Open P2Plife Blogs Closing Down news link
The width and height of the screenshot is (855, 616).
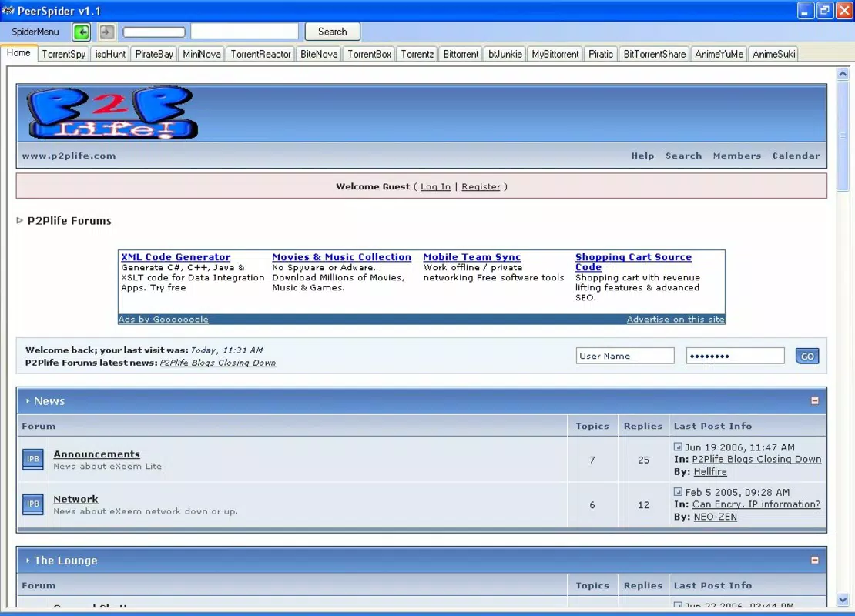coord(217,363)
